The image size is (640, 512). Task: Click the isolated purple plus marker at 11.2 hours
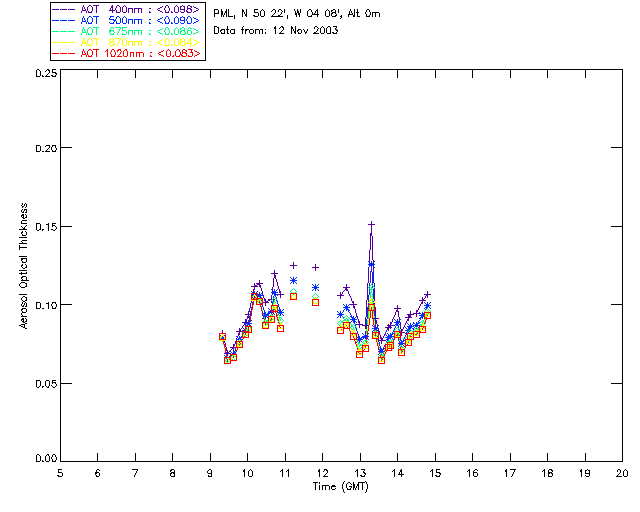[x=293, y=265]
